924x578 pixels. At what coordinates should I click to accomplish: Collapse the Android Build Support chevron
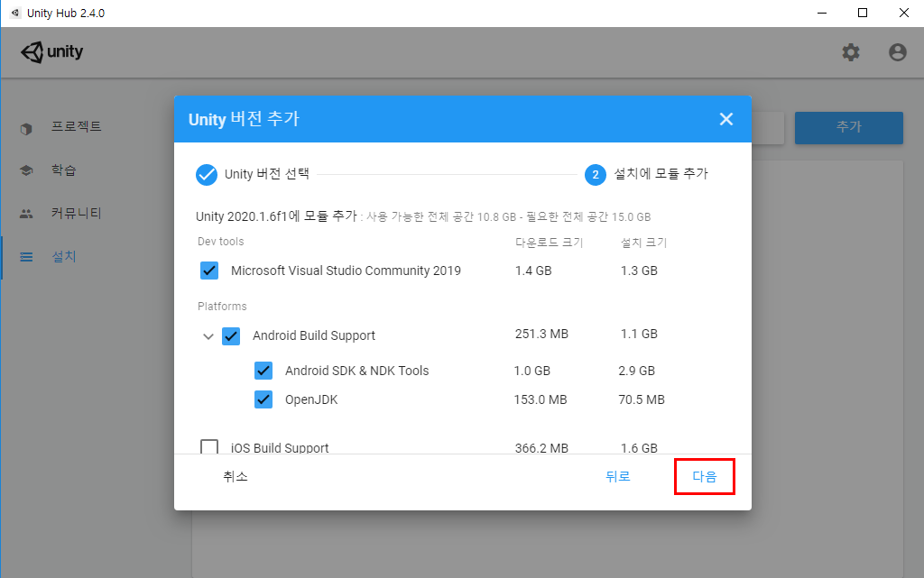208,336
